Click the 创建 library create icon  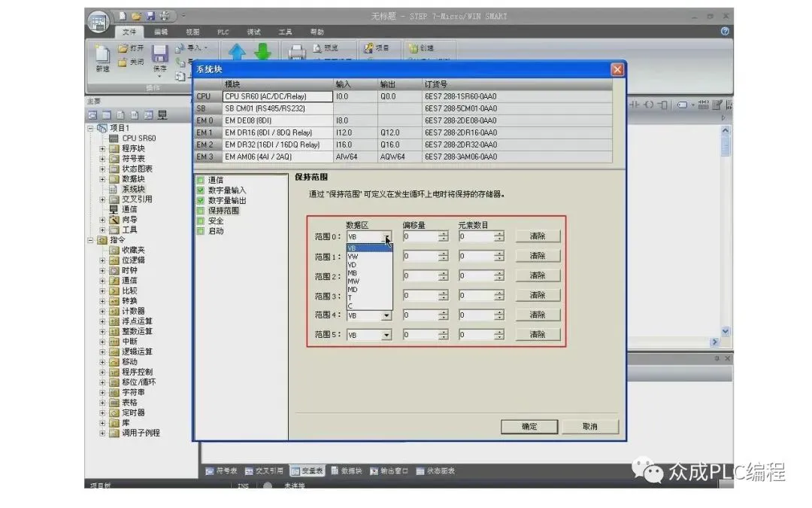coord(414,48)
